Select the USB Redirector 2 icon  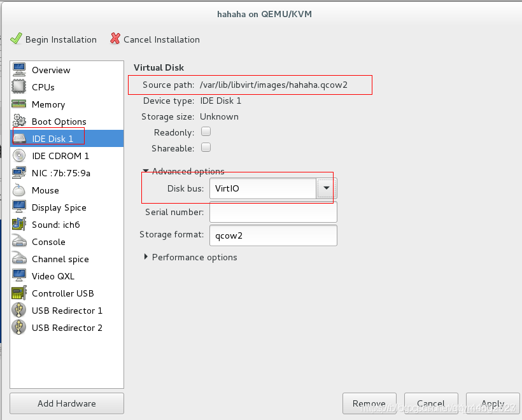(19, 328)
